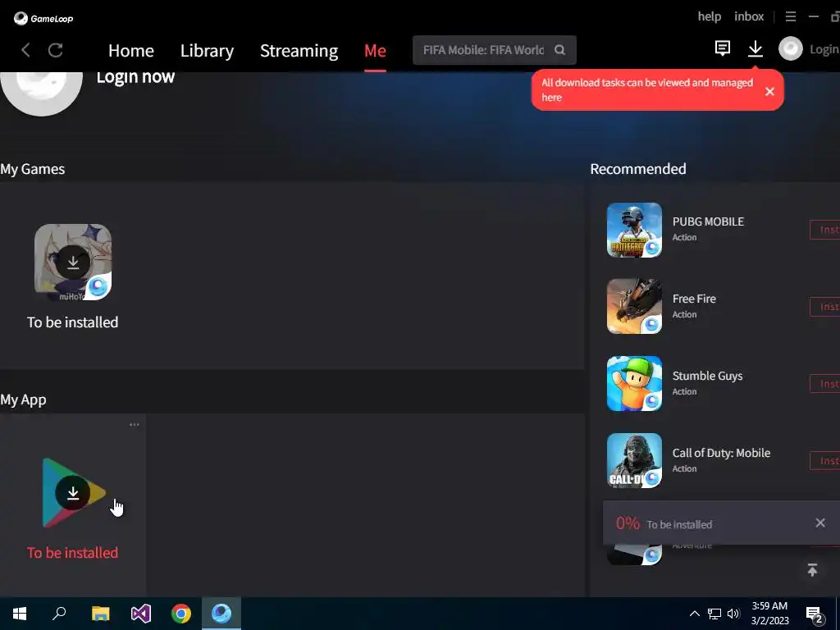840x630 pixels.
Task: Open the Stumble Guys game icon
Action: (634, 384)
